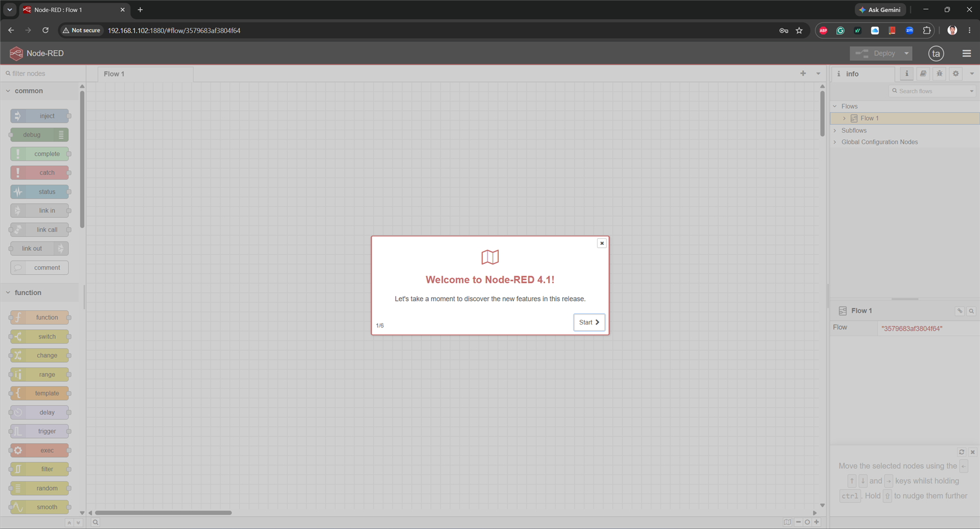
Task: Click the zoom out icon in workspace footer
Action: (798, 522)
